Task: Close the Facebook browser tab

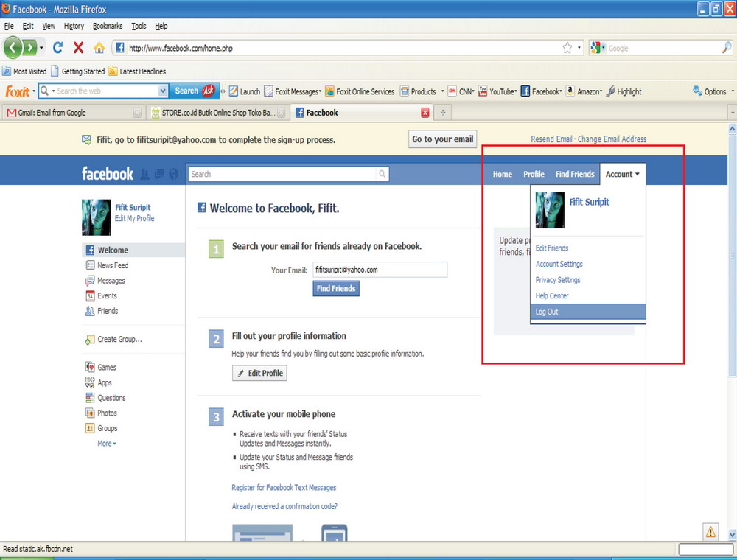Action: tap(425, 113)
